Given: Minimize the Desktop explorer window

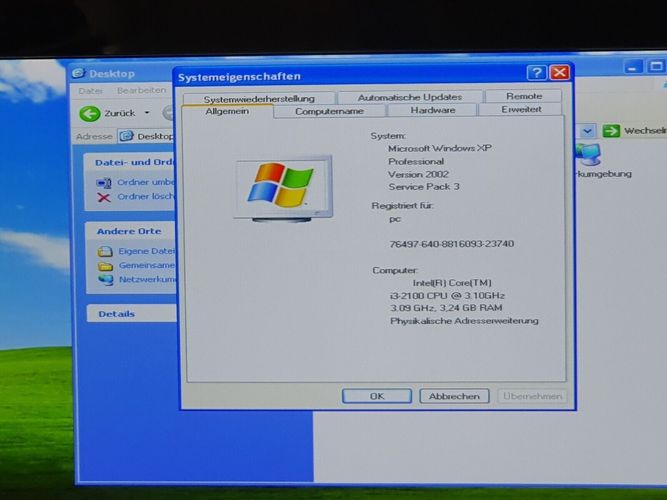Looking at the screenshot, I should pos(633,67).
